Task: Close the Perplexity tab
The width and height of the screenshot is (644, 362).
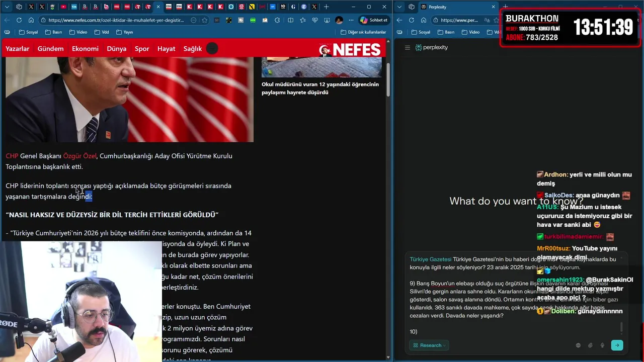Action: [x=493, y=7]
